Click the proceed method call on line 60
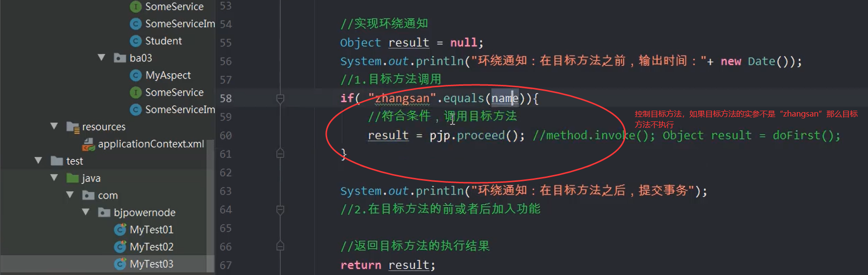The image size is (868, 275). (480, 136)
